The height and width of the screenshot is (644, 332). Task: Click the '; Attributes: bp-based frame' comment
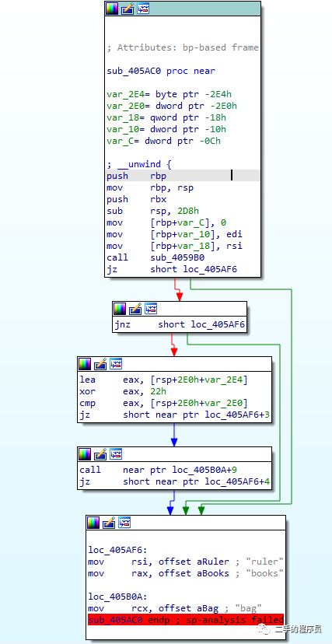click(x=183, y=47)
